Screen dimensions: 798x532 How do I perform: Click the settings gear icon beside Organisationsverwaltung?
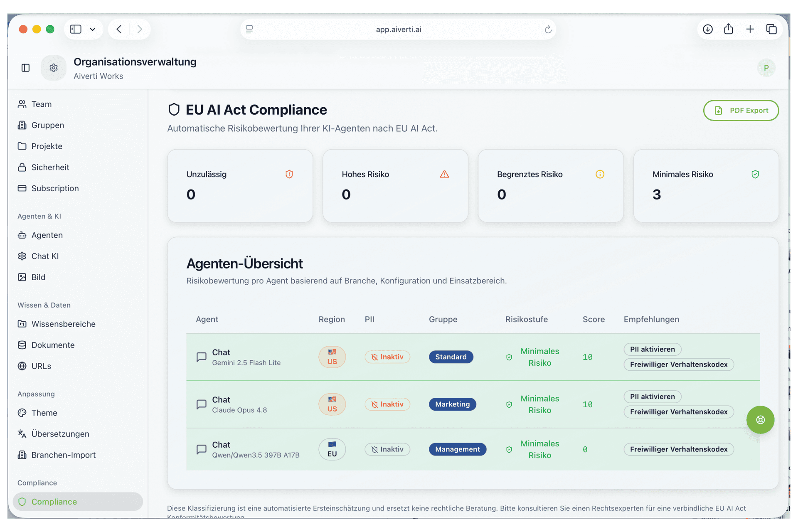tap(54, 68)
